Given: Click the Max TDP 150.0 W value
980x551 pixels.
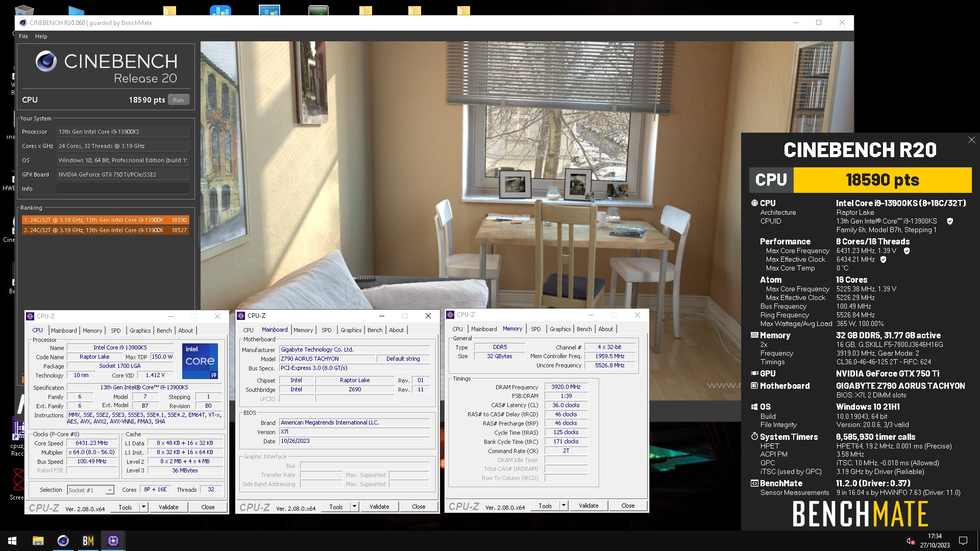Looking at the screenshot, I should click(162, 357).
